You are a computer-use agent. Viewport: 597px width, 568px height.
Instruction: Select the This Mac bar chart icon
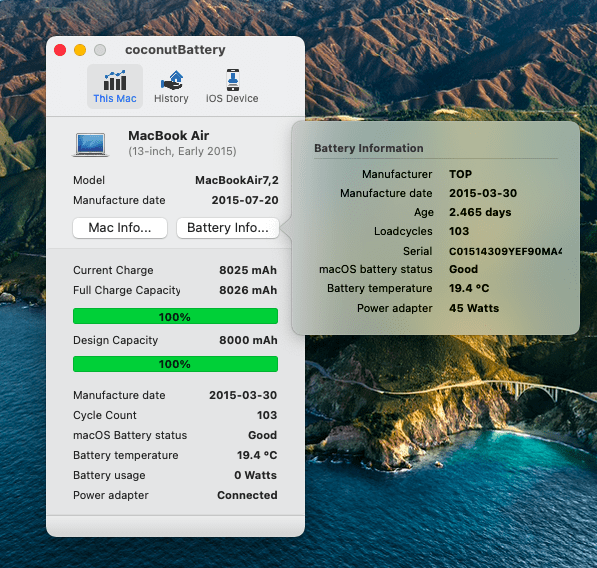coord(115,80)
